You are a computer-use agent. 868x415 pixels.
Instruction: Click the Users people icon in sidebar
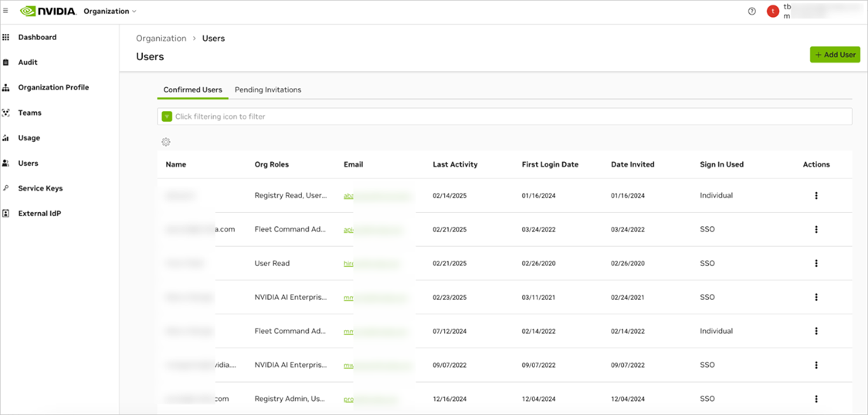(6, 163)
